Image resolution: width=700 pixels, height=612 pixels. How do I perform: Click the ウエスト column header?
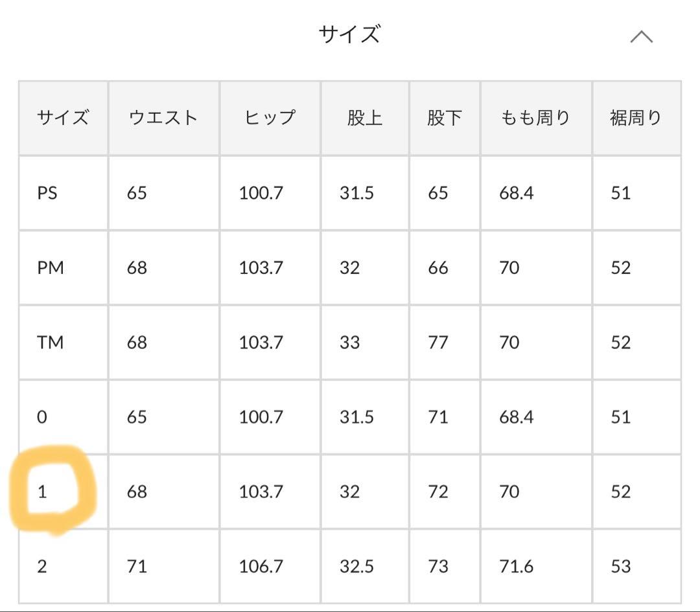(x=163, y=118)
